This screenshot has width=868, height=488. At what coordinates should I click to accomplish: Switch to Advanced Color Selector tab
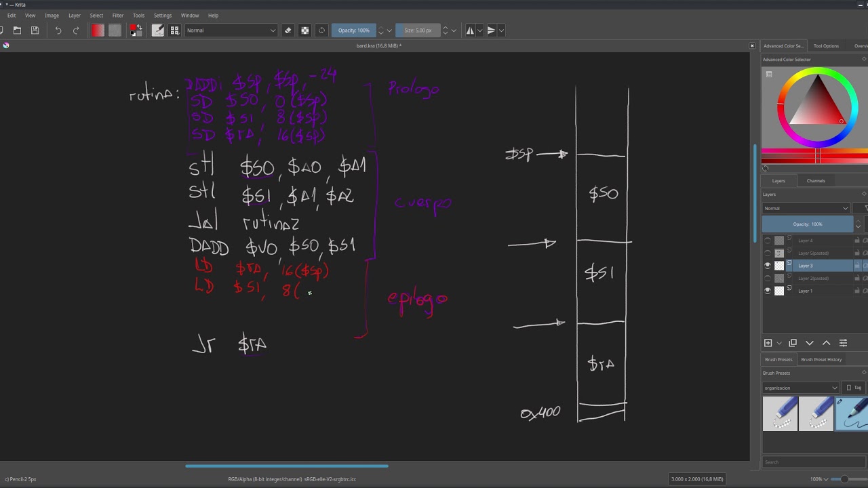(783, 46)
